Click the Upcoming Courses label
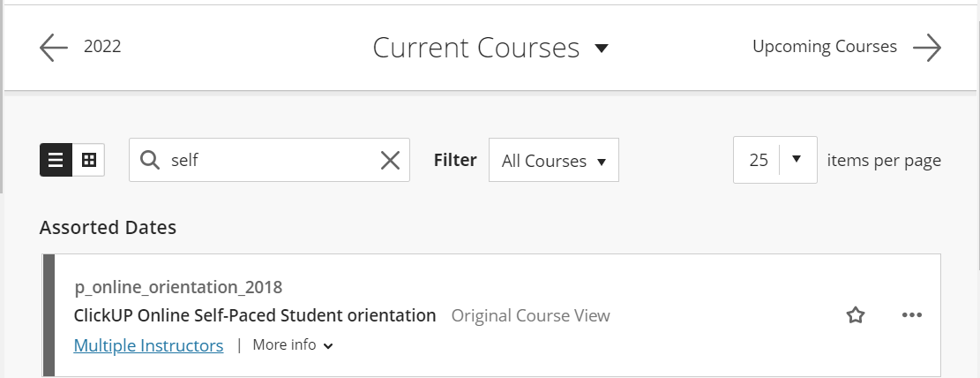Viewport: 980px width, 378px height. tap(825, 47)
